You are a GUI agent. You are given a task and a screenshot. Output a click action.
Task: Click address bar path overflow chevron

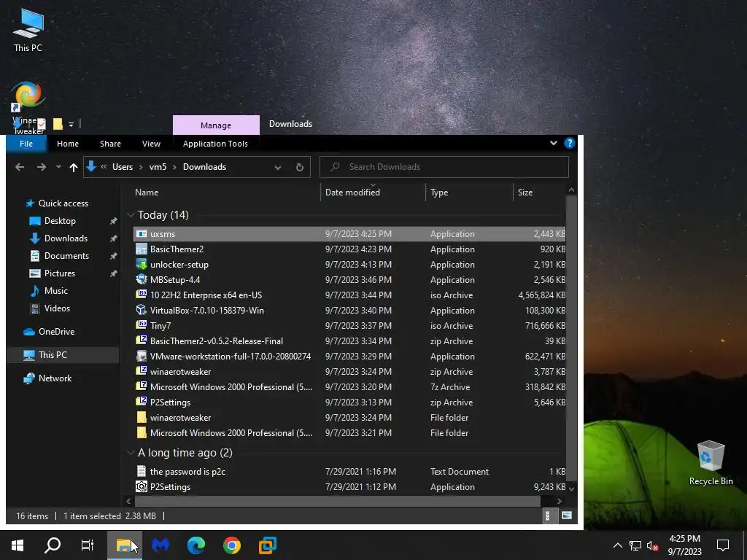pyautogui.click(x=104, y=167)
